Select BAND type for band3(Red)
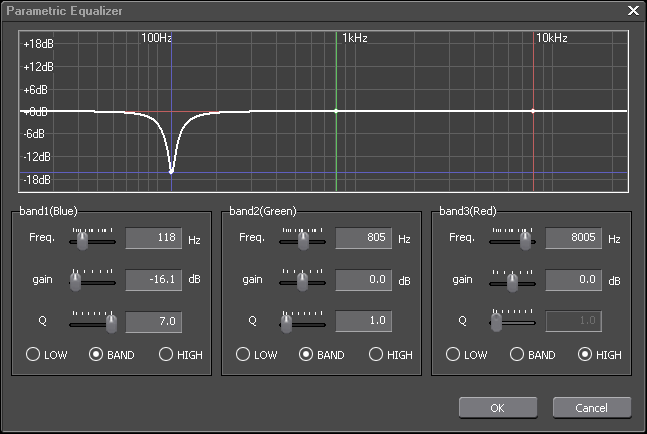The height and width of the screenshot is (434, 647). (x=517, y=354)
